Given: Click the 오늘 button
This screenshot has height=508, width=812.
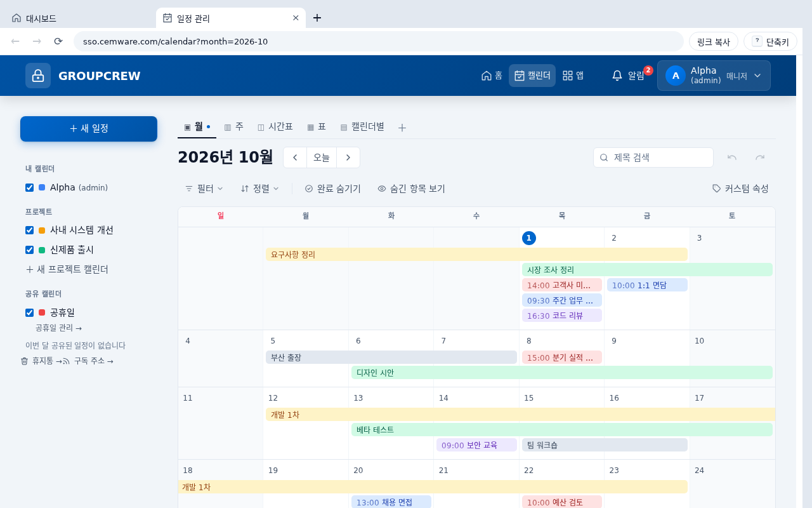Looking at the screenshot, I should (322, 157).
